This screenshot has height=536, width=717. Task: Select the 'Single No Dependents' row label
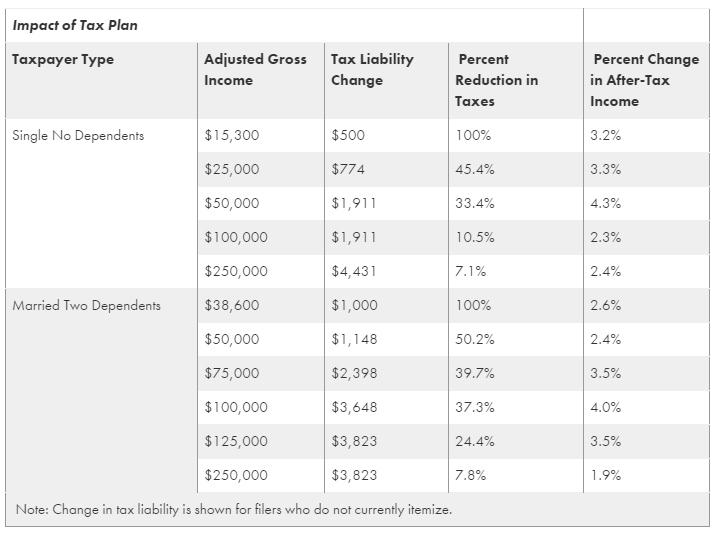[x=78, y=136]
